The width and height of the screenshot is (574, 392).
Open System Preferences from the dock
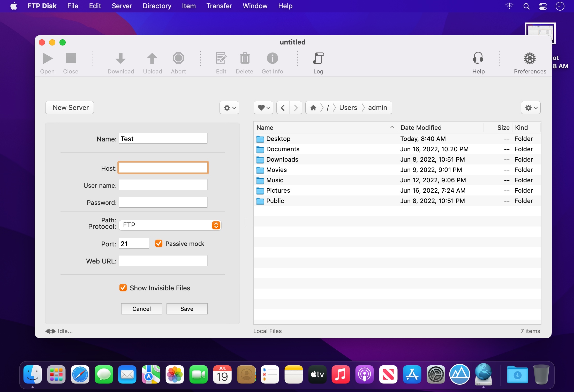pyautogui.click(x=436, y=374)
